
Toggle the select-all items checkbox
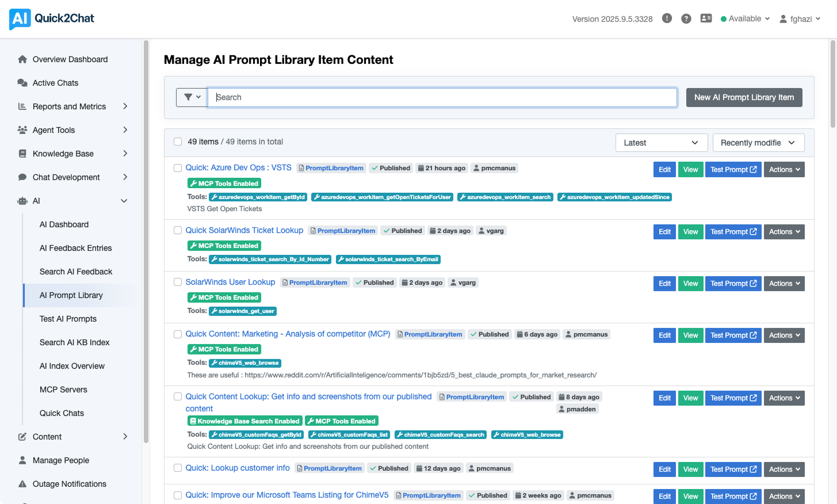coord(178,142)
